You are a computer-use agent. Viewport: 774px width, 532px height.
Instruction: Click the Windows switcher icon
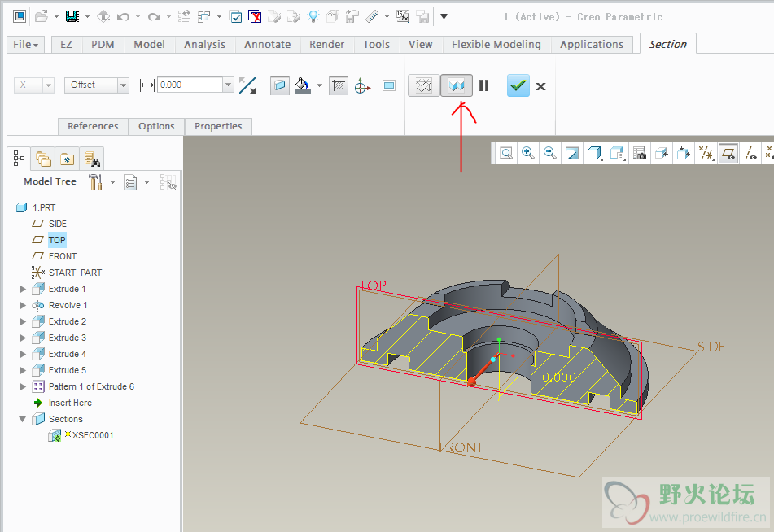pyautogui.click(x=203, y=17)
